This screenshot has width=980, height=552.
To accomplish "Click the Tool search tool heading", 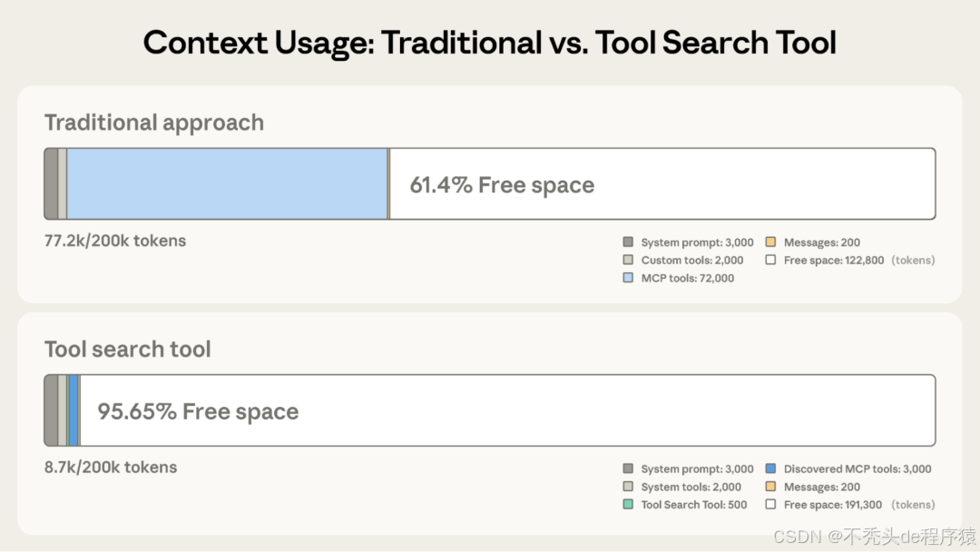I will point(128,350).
